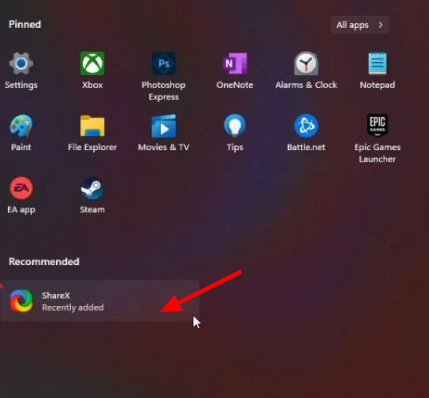
Task: Open the OneNote app
Action: [235, 70]
